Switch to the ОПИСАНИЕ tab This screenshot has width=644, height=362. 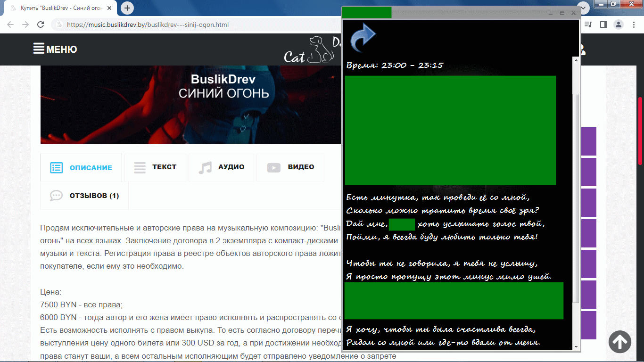click(x=81, y=167)
